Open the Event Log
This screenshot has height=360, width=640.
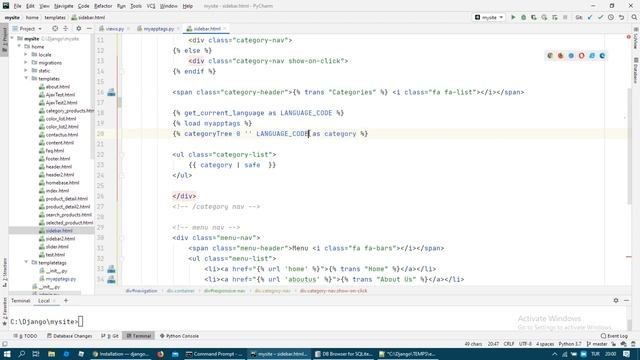click(614, 336)
